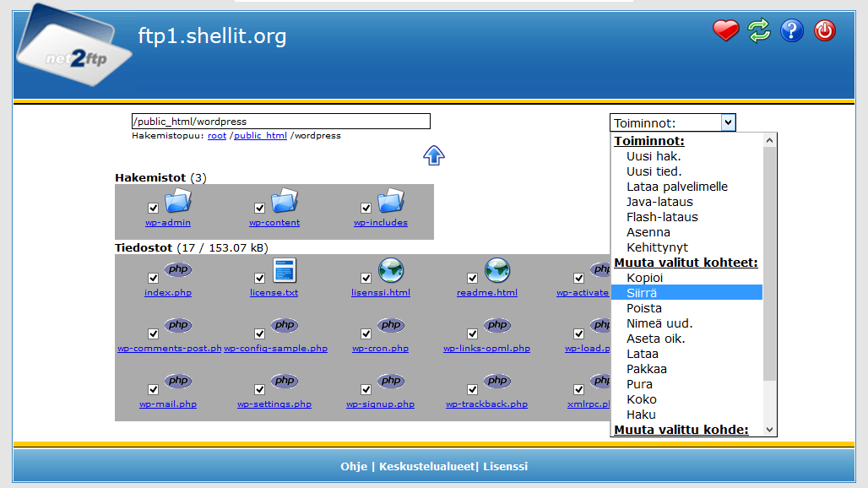Click the wp-links-opml.php file icon

coord(496,325)
